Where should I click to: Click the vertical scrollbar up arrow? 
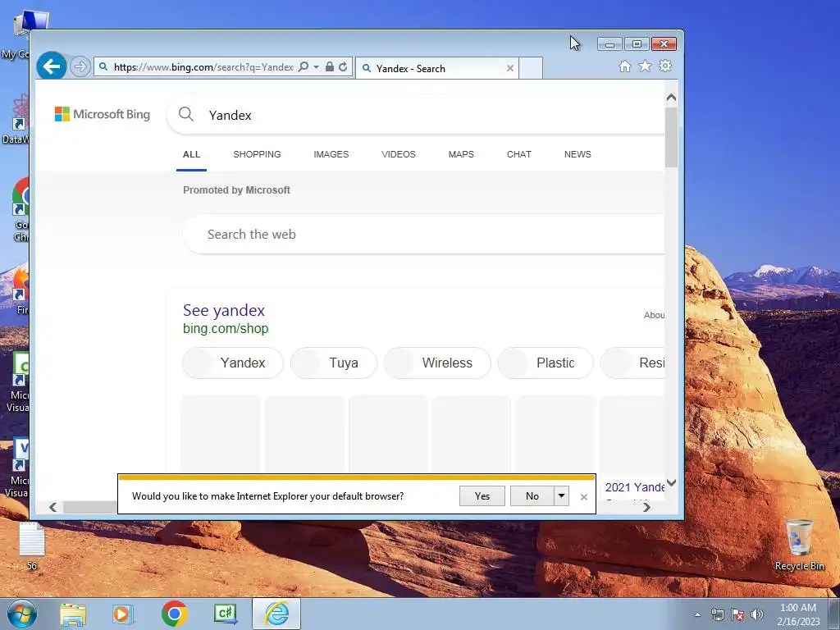point(671,98)
